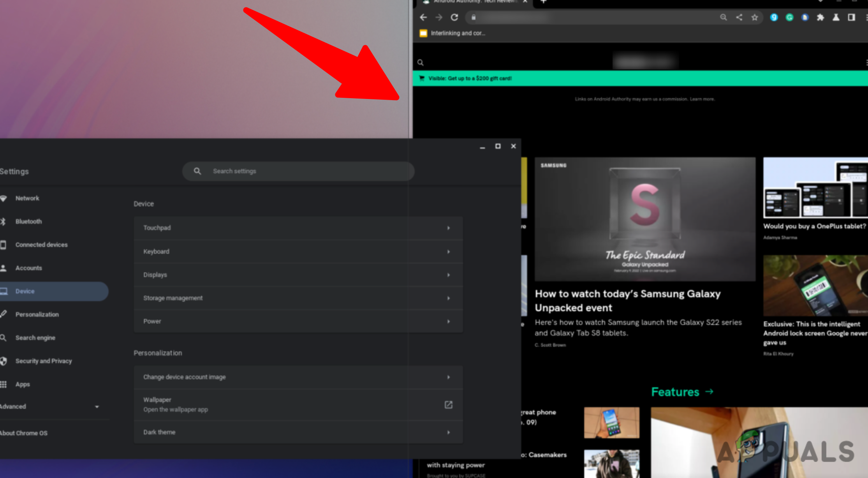Screen dimensions: 868x478
Task: Expand the Touchpad settings row
Action: (298, 228)
